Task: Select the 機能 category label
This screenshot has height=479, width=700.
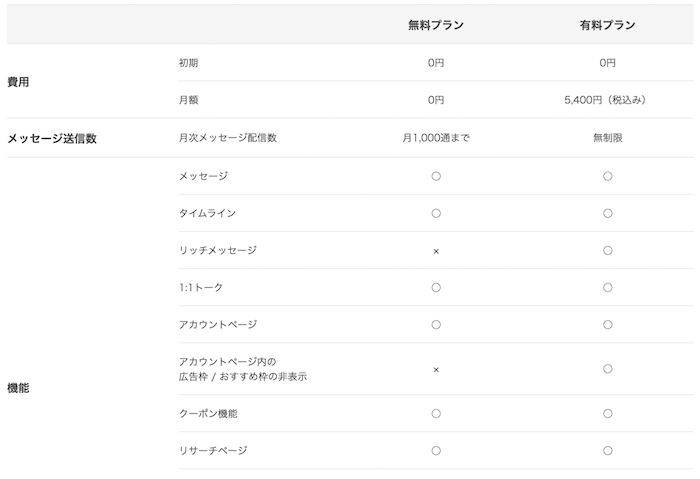Action: [x=18, y=388]
